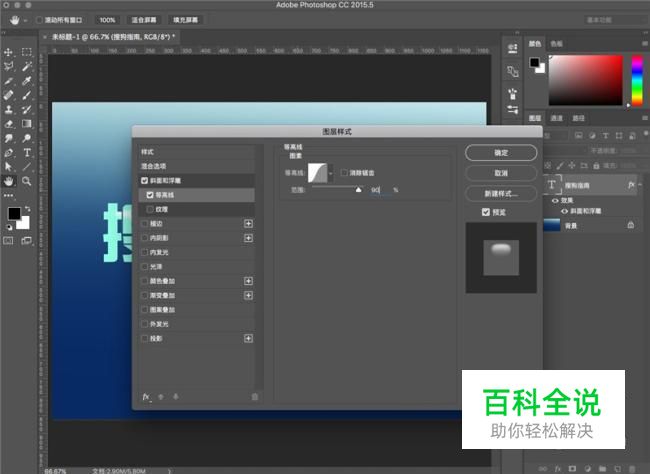Confirm with the 确定 button
The height and width of the screenshot is (474, 650).
[x=501, y=153]
